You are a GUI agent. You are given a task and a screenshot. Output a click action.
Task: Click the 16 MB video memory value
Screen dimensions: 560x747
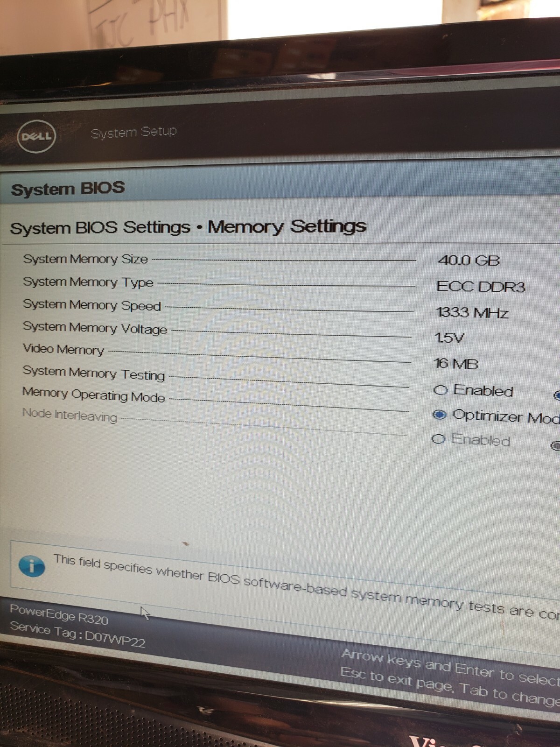(456, 363)
